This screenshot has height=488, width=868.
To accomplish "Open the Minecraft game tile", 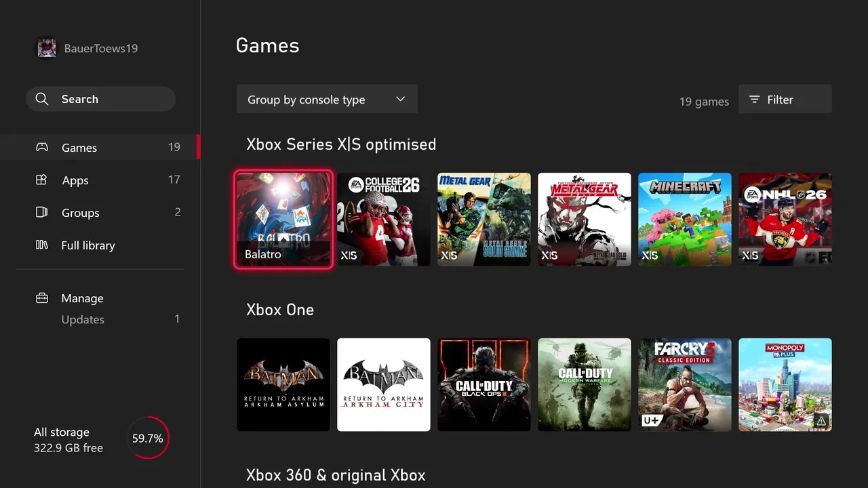I will pyautogui.click(x=685, y=219).
